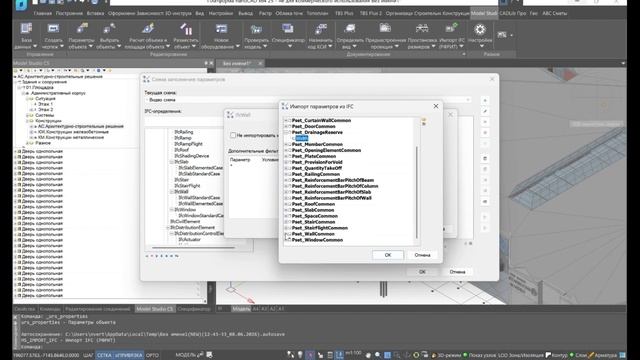The width and height of the screenshot is (640, 360).
Task: Check the Pset_MemberCommon checkbox
Action: click(x=289, y=144)
